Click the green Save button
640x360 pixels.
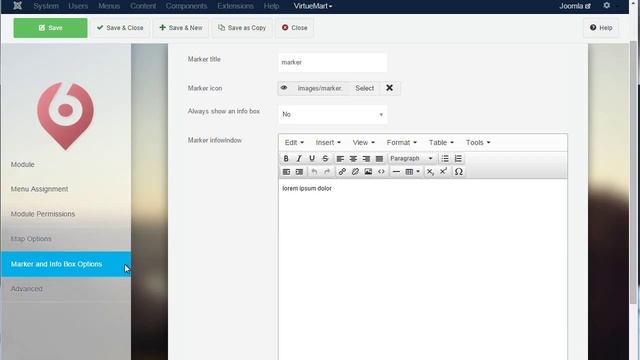(x=50, y=28)
